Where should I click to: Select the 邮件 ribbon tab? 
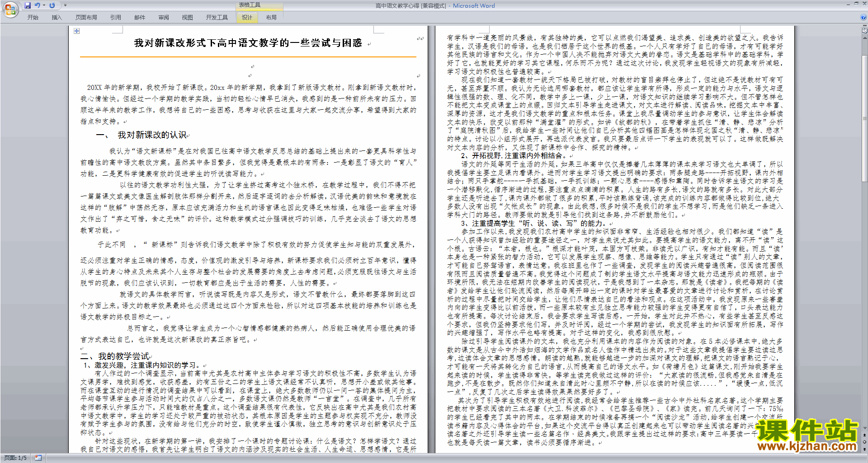click(140, 18)
